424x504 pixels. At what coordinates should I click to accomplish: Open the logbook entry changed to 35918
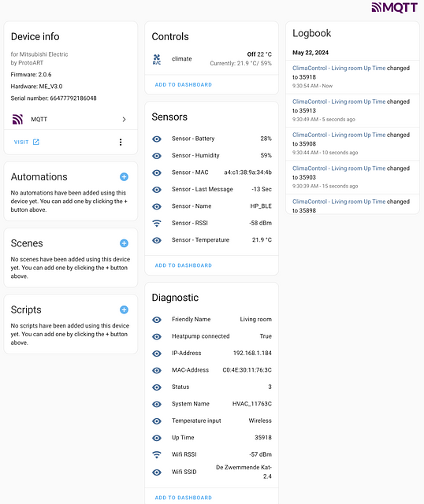click(x=352, y=77)
